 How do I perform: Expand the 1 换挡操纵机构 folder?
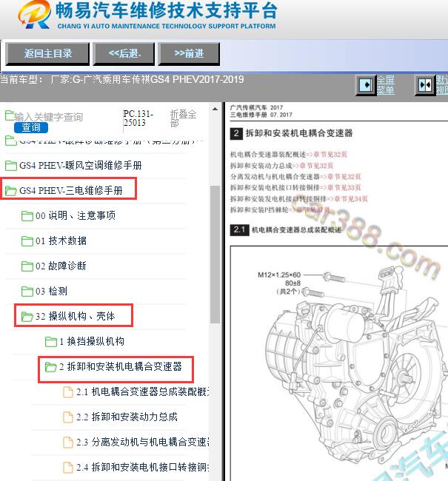tap(92, 341)
